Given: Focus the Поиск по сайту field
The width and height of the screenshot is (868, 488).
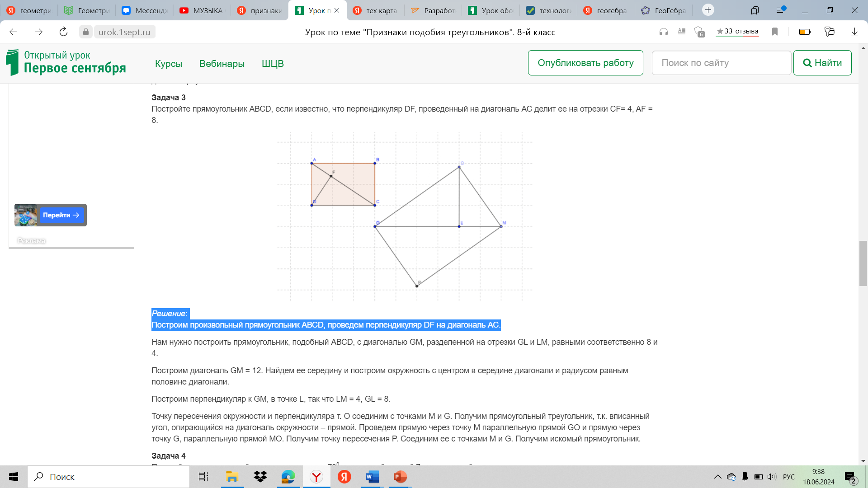Looking at the screenshot, I should 721,63.
